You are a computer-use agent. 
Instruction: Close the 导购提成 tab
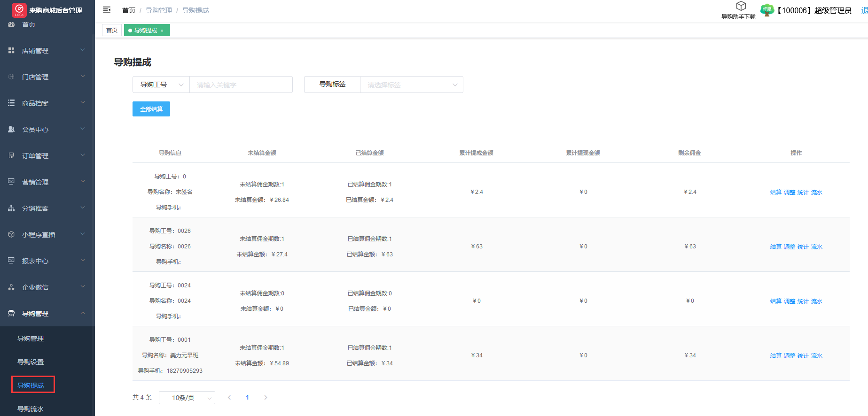(x=162, y=31)
